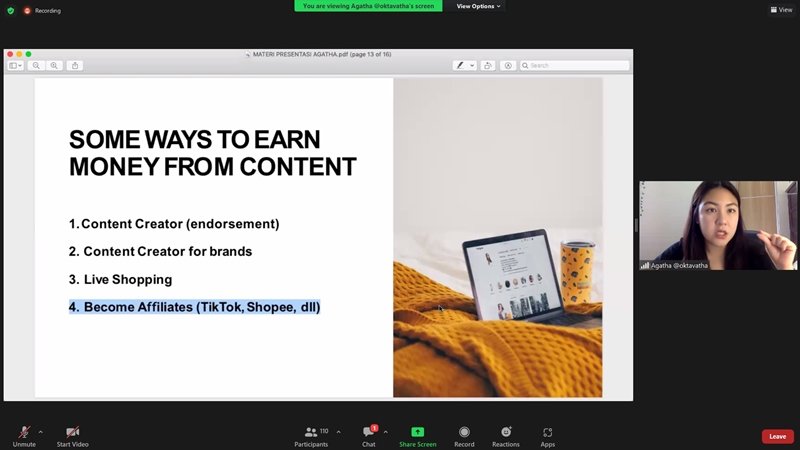Open the Chat panel
This screenshot has height=450, width=800.
point(369,436)
